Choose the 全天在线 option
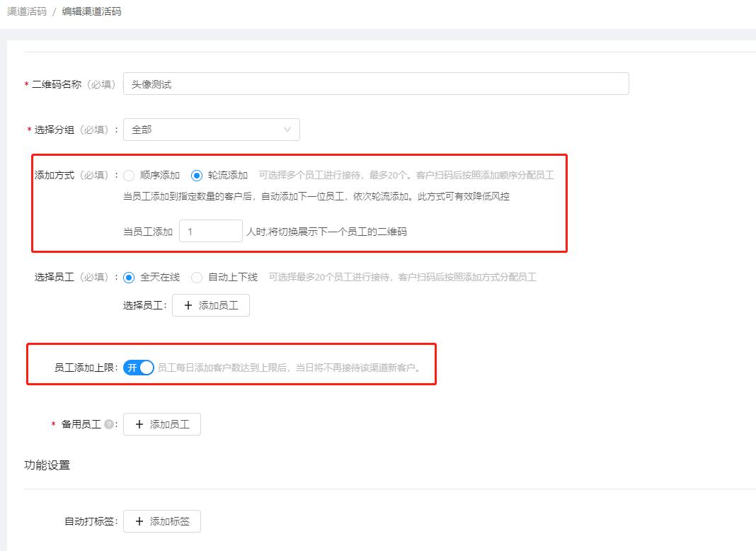 tap(128, 278)
